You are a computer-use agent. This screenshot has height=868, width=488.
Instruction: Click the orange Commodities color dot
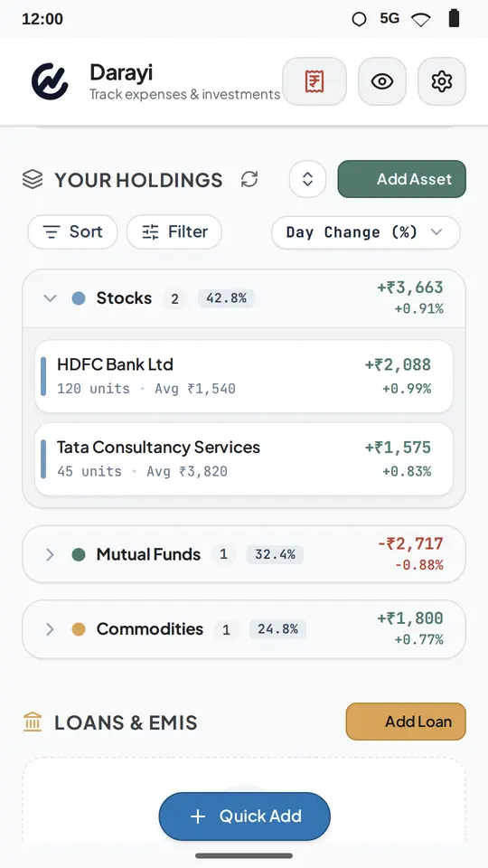[79, 629]
